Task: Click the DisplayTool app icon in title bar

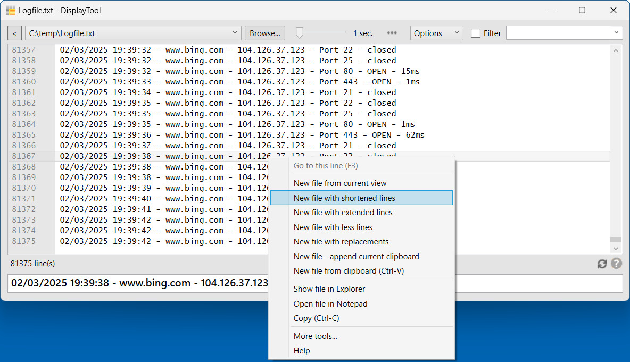Action: (x=11, y=11)
